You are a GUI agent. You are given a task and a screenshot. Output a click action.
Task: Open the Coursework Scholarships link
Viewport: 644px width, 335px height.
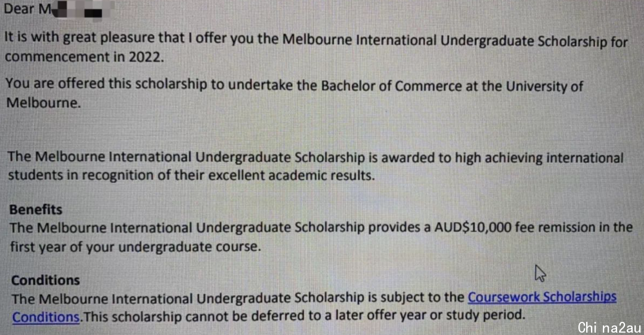coord(541,297)
